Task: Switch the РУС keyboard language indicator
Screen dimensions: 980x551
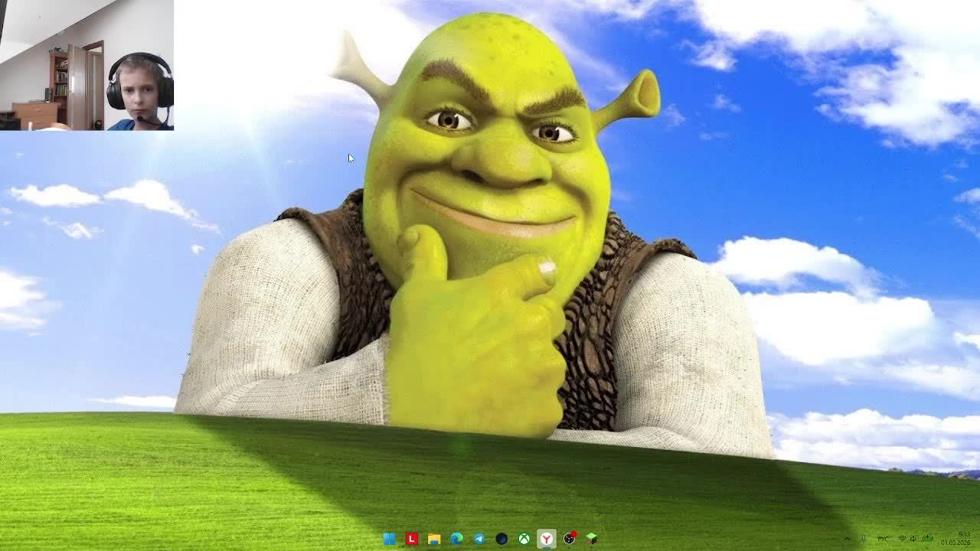Action: coord(884,539)
